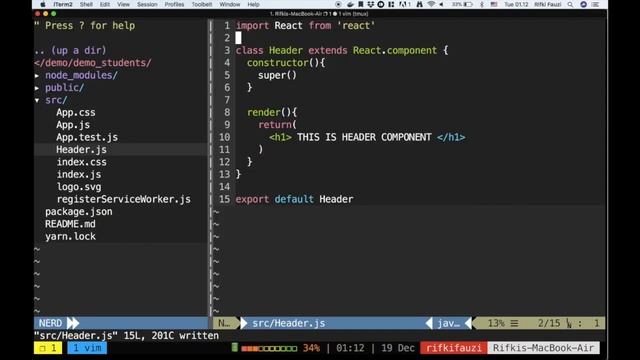The image size is (640, 360).
Task: Open the Window menu
Action: click(x=230, y=4)
